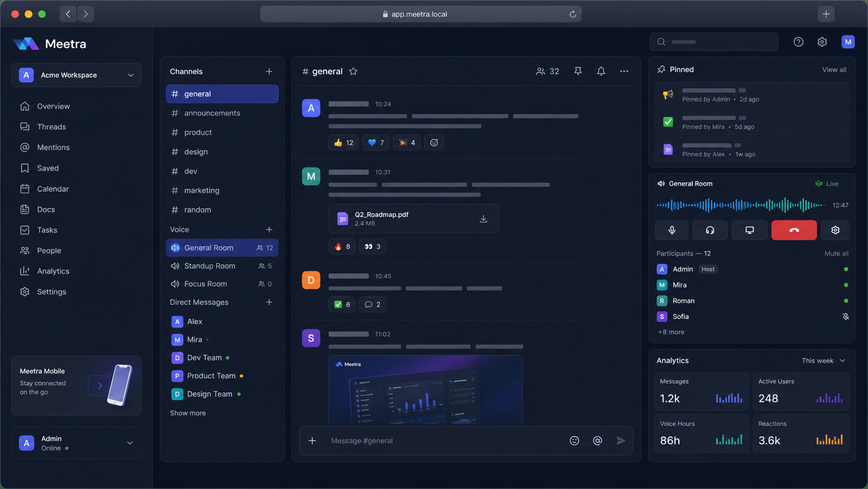Viewport: 868px width, 489px height.
Task: Show more direct messages
Action: (187, 413)
